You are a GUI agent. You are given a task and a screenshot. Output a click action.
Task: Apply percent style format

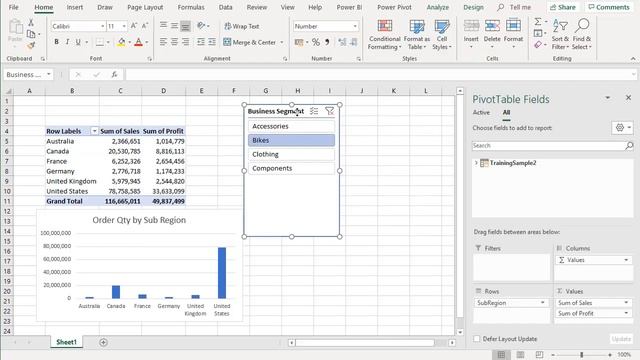(x=316, y=42)
